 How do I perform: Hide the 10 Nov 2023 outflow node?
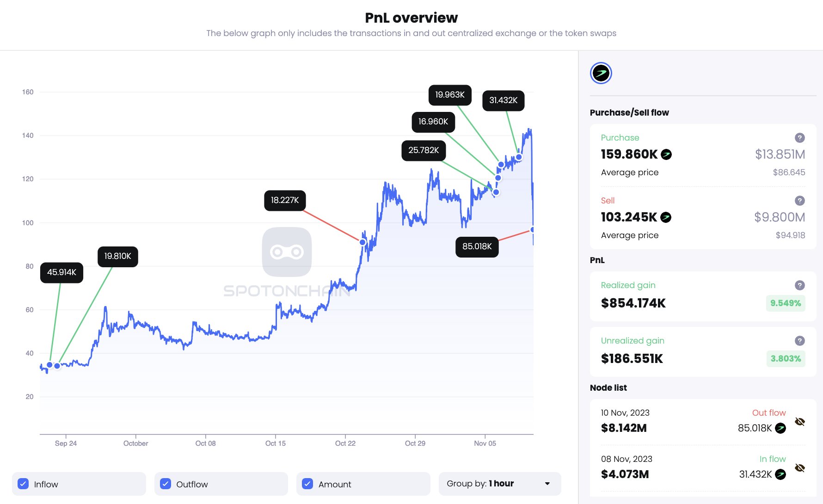tap(799, 422)
